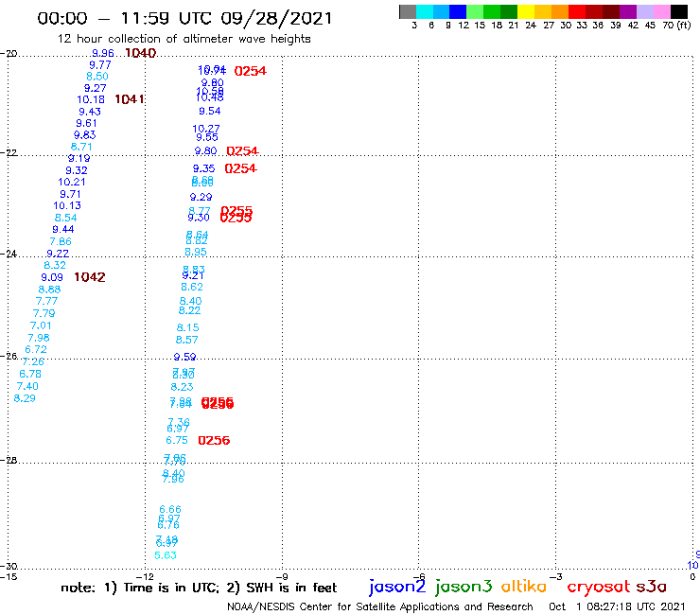Click the latitude axis label '-28'
This screenshot has height=615, width=700.
coord(9,460)
